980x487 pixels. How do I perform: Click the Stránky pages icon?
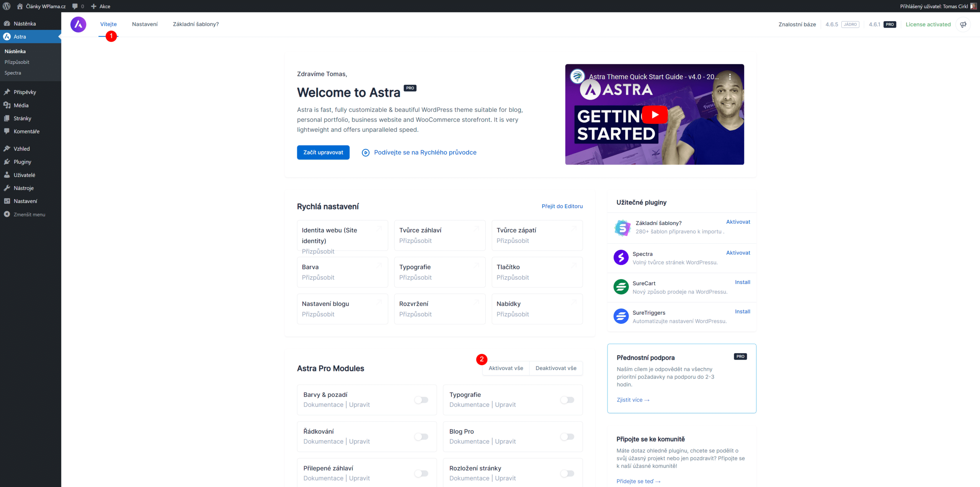(7, 118)
